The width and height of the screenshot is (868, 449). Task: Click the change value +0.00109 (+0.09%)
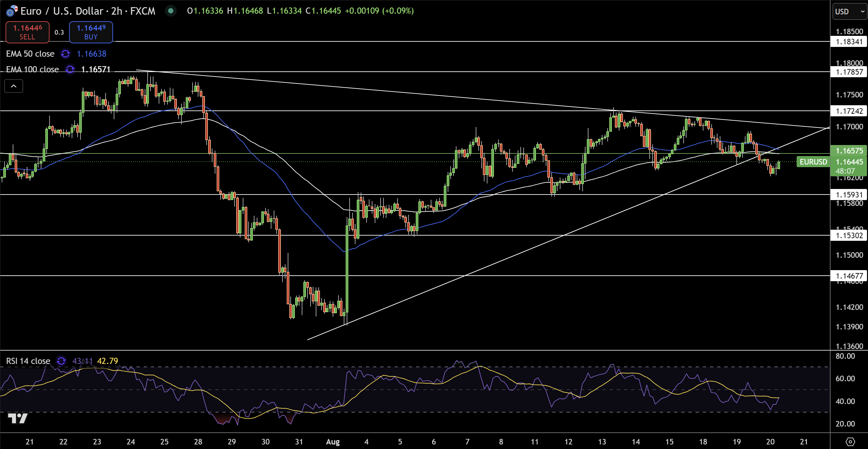(379, 11)
